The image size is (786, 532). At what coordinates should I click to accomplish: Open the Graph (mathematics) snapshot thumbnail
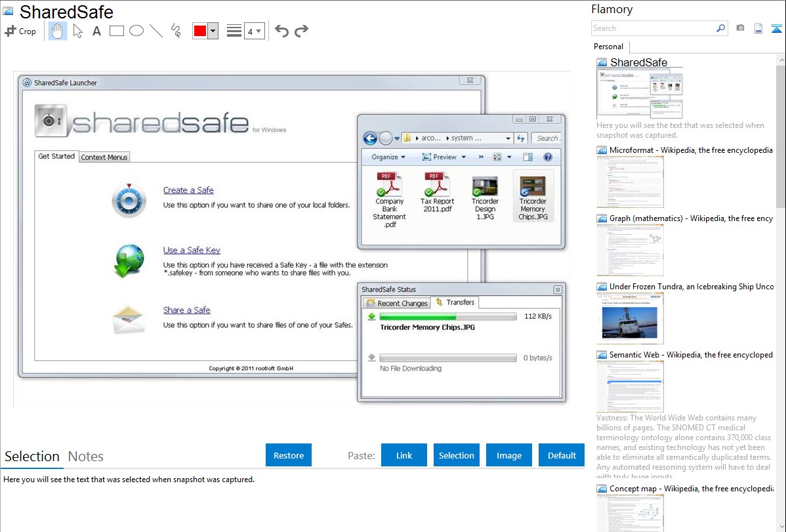pos(630,250)
